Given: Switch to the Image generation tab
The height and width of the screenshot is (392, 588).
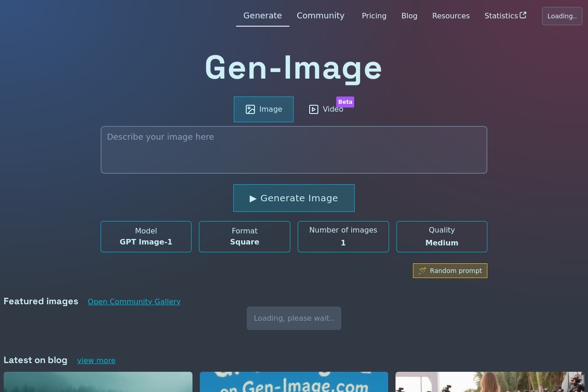Looking at the screenshot, I should pos(264,109).
